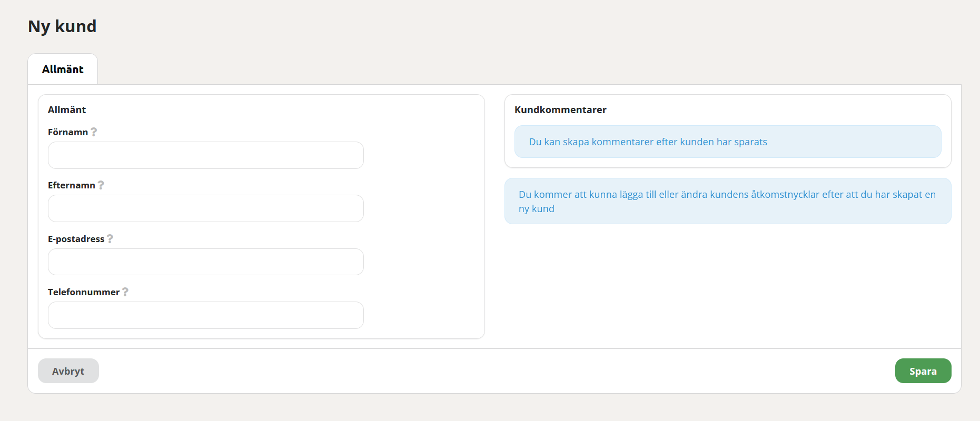Focus the Efternamn input field
This screenshot has width=980, height=421.
[206, 208]
